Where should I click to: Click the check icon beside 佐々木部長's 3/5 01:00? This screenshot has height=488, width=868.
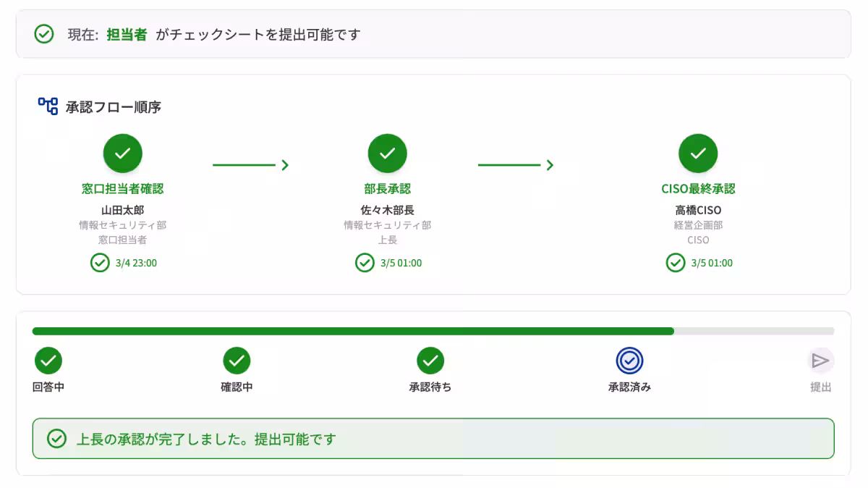point(365,263)
